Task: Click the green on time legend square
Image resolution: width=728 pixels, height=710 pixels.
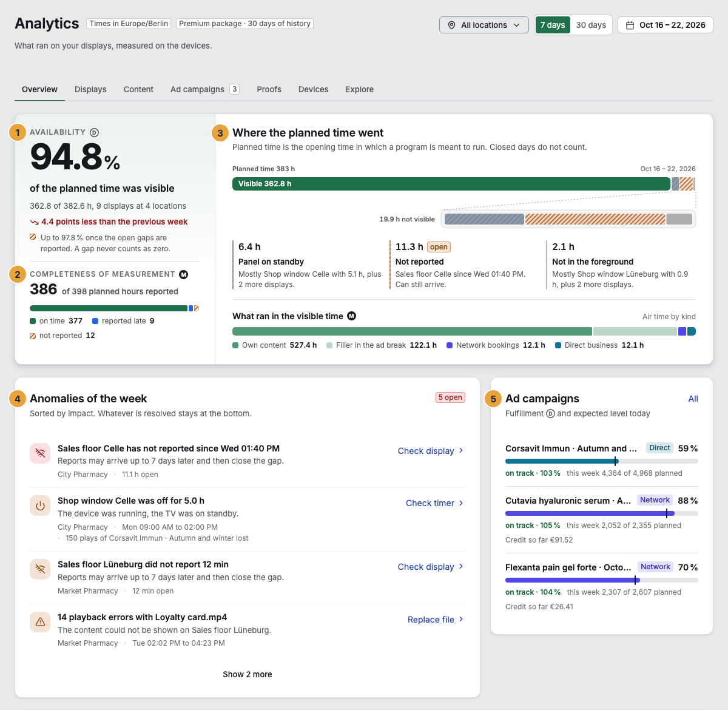Action: pyautogui.click(x=33, y=321)
